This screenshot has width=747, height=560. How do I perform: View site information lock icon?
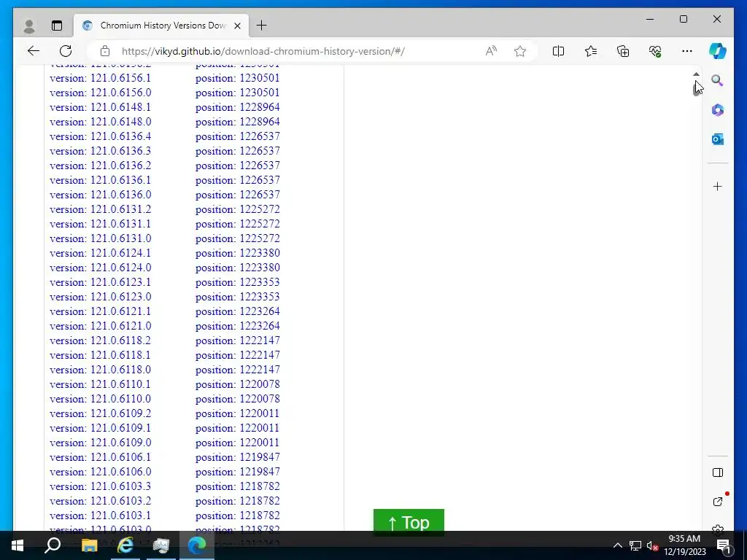[x=105, y=51]
